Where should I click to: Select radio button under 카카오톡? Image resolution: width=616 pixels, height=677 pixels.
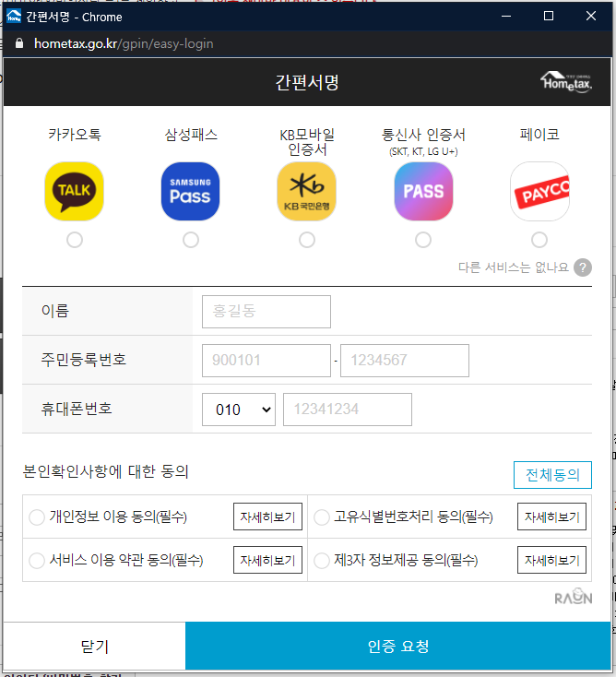point(75,240)
